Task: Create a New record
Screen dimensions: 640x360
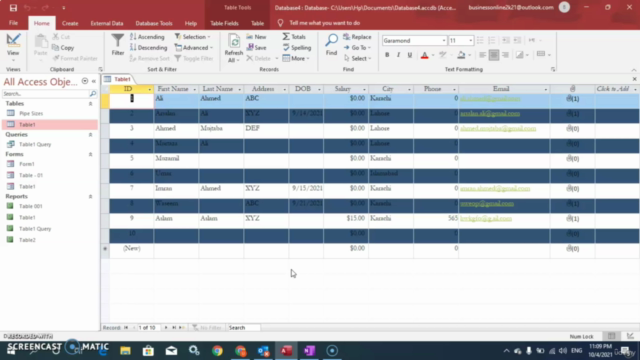Action: pyautogui.click(x=256, y=37)
